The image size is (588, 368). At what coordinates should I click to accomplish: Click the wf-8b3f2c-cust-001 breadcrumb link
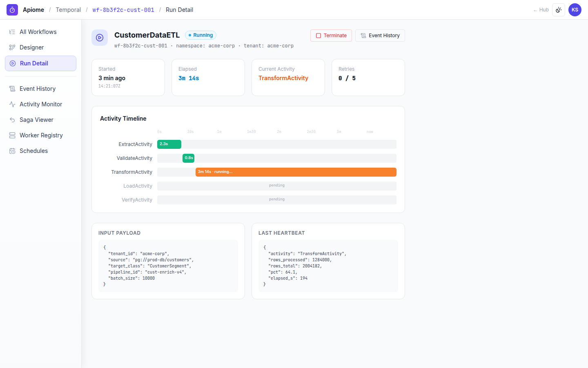click(123, 10)
